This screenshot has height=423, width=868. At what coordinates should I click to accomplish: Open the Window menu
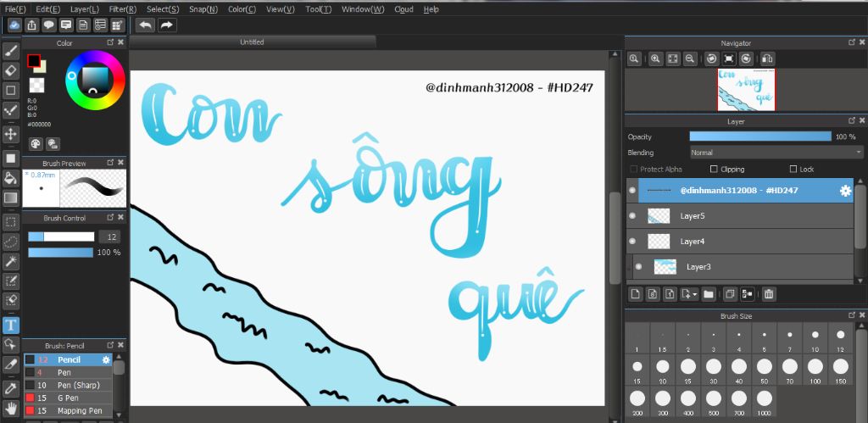coord(363,9)
